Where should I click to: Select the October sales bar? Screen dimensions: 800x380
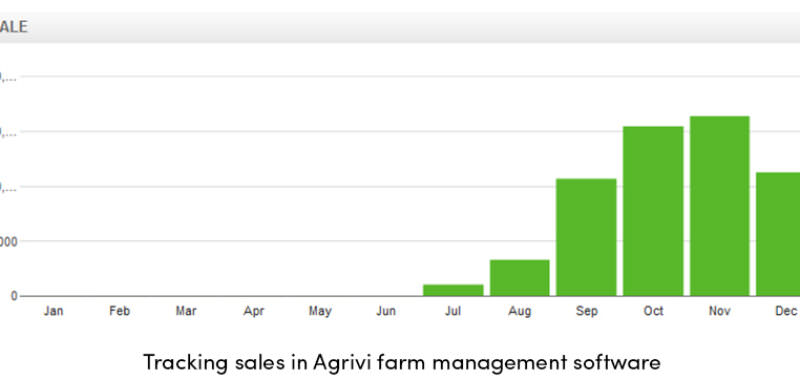[x=653, y=211]
